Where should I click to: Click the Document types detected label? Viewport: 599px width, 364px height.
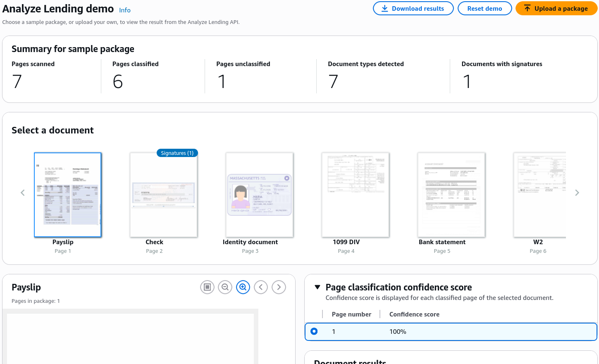pos(366,64)
